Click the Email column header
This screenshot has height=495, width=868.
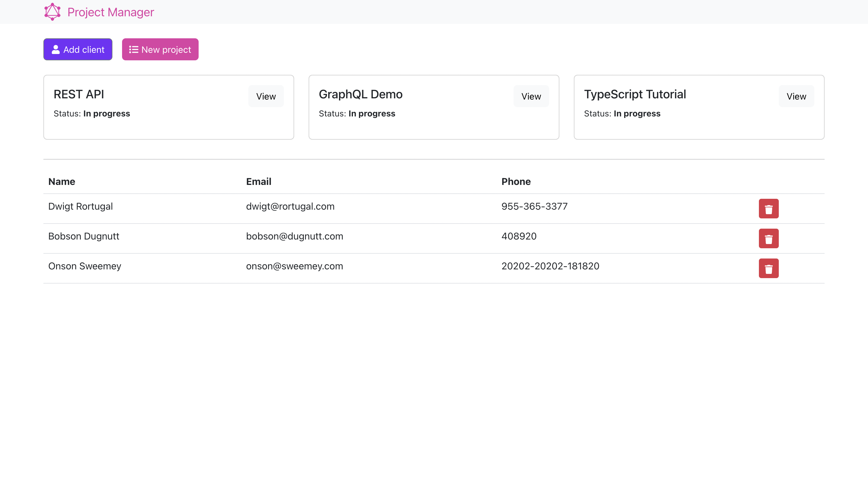pos(259,182)
